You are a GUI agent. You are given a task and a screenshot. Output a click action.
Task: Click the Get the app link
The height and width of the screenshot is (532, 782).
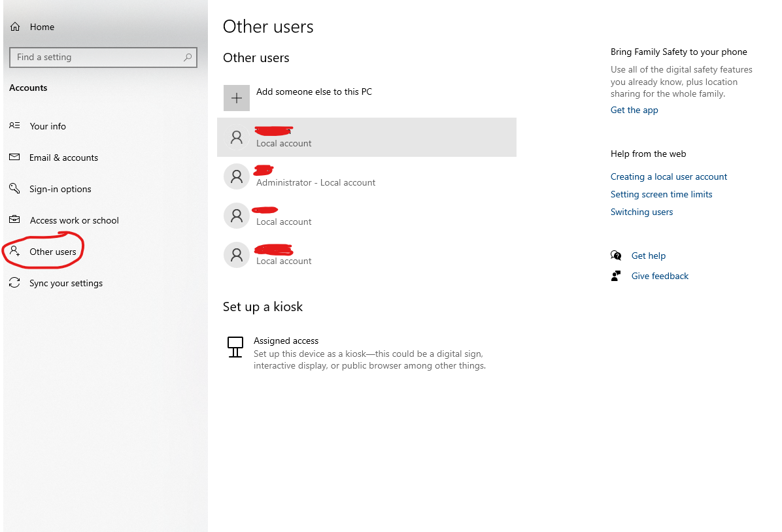click(x=634, y=110)
